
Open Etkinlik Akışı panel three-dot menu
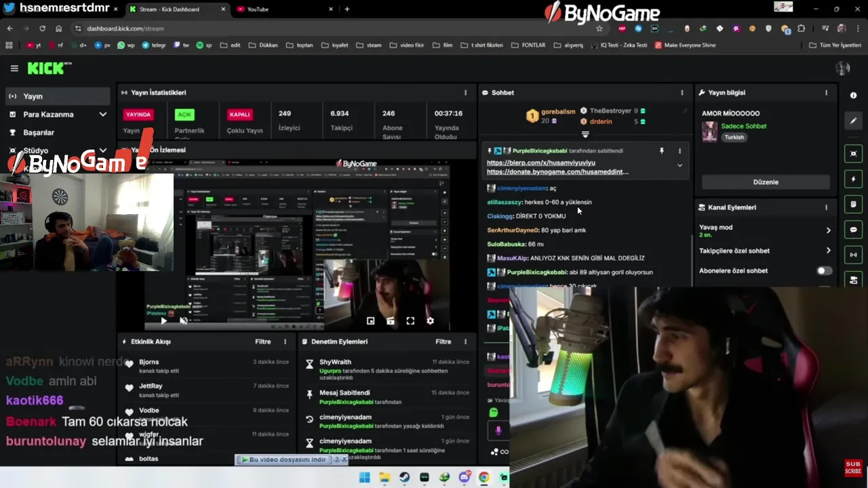coord(285,342)
